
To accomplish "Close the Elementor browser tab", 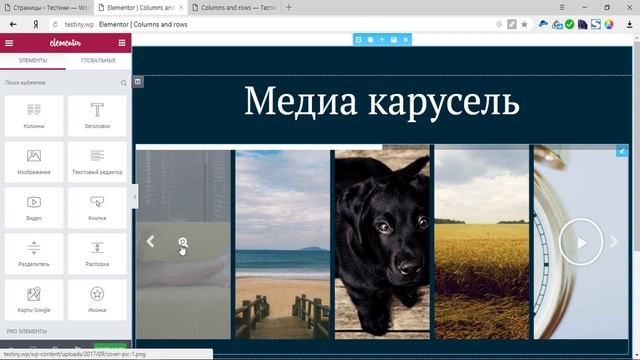I will 181,7.
